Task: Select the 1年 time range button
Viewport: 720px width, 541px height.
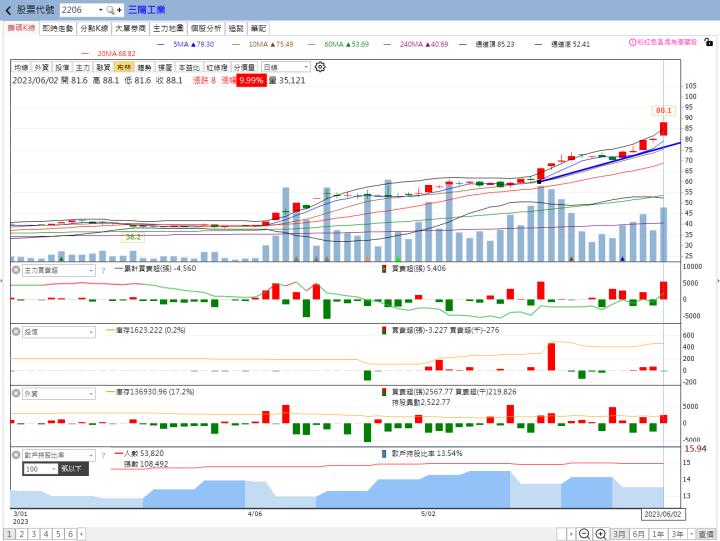Action: [658, 534]
